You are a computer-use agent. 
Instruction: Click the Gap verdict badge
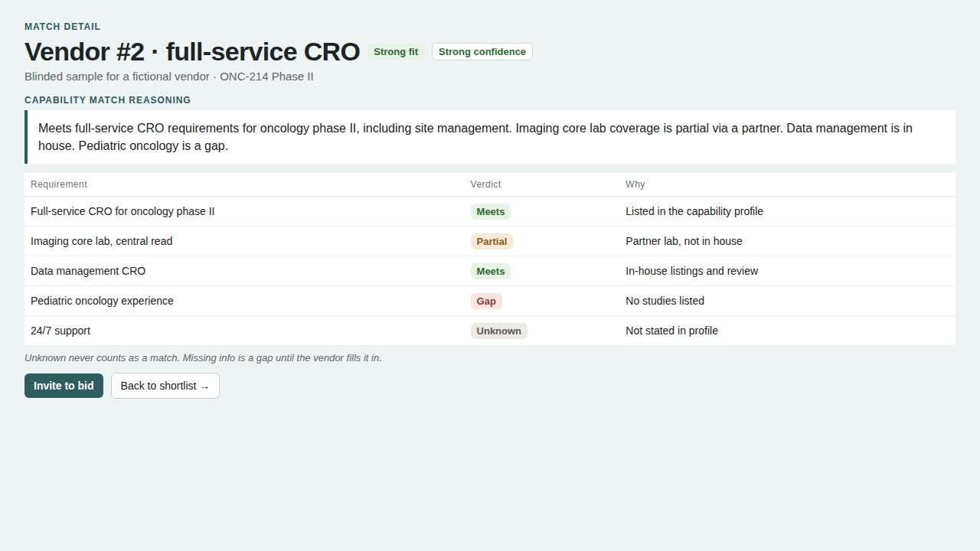click(486, 302)
